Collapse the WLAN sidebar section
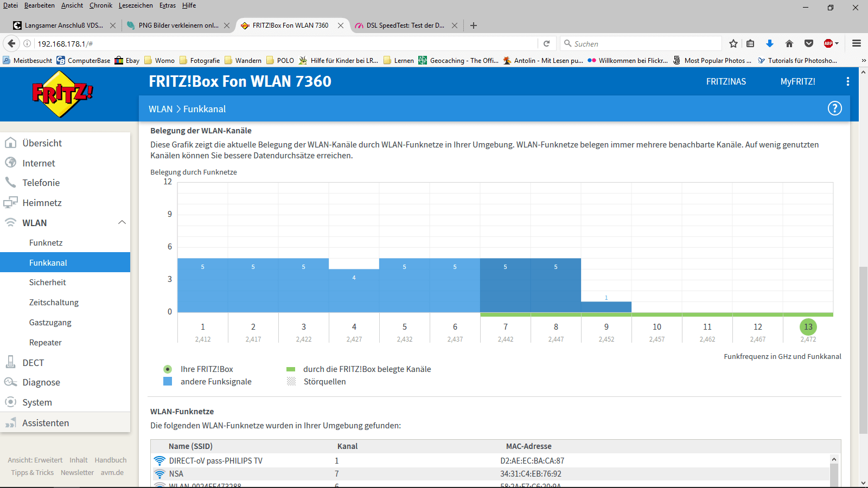 coord(122,222)
